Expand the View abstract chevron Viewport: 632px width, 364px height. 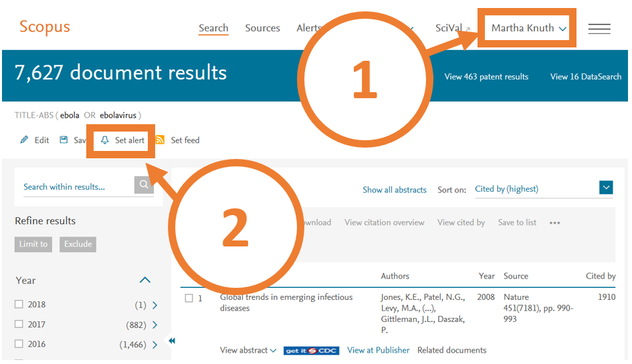(273, 351)
